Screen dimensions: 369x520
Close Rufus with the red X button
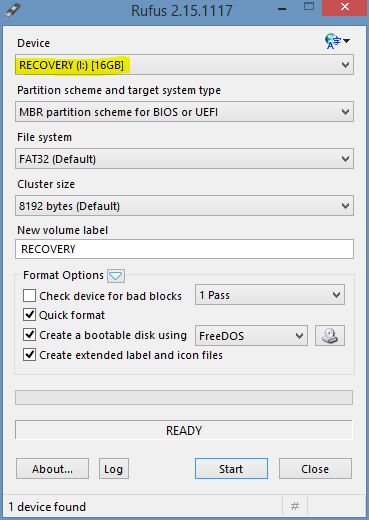click(x=345, y=7)
